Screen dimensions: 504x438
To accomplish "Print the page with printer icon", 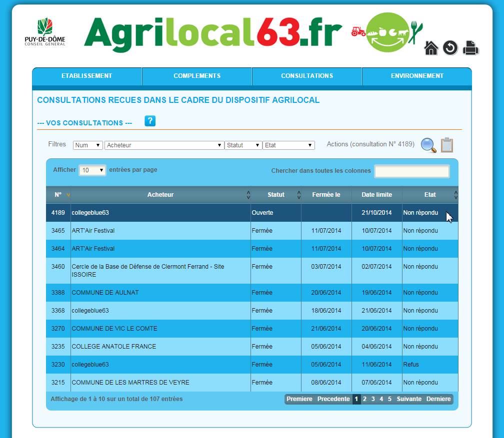I will coord(470,48).
